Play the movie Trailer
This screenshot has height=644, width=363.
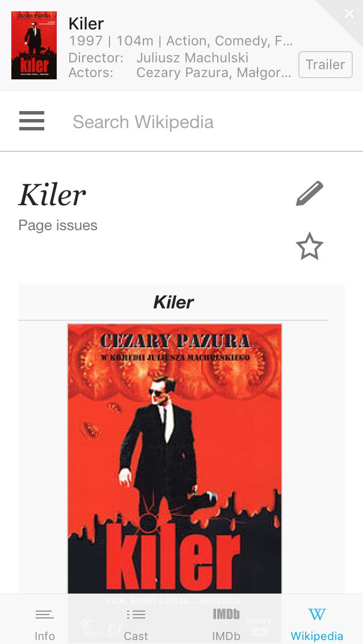pos(325,65)
